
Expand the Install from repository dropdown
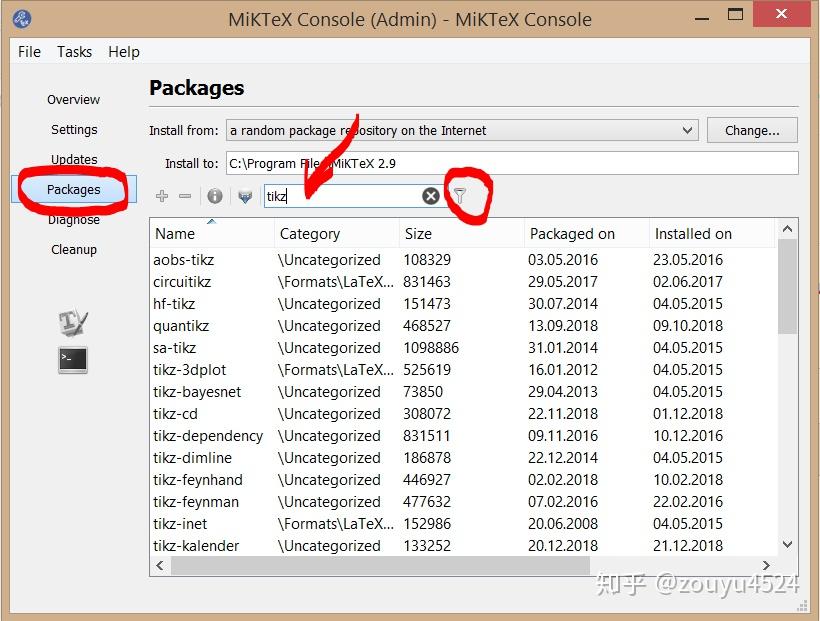[x=462, y=130]
